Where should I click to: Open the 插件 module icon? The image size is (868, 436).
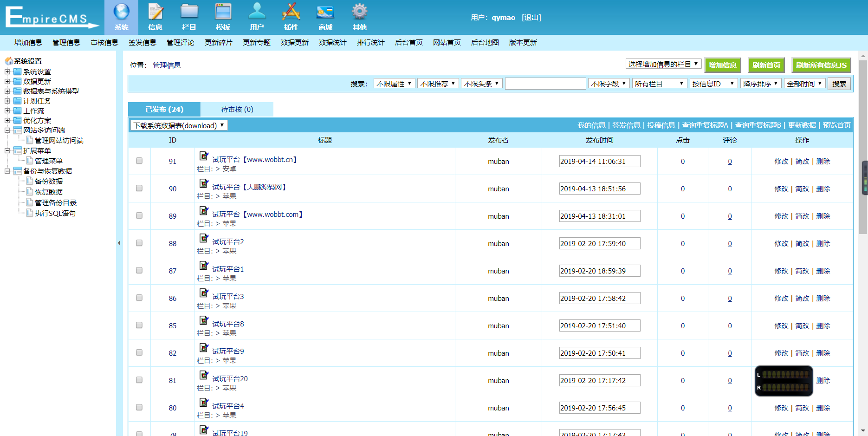tap(291, 16)
